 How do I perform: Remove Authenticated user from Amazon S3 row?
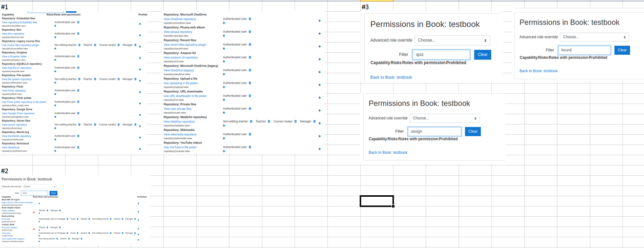[250, 57]
